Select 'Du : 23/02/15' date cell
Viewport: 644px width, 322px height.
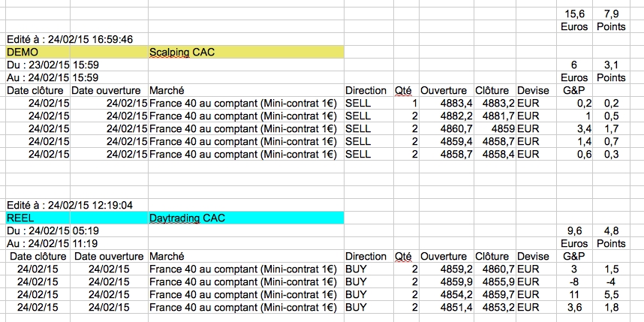38,65
